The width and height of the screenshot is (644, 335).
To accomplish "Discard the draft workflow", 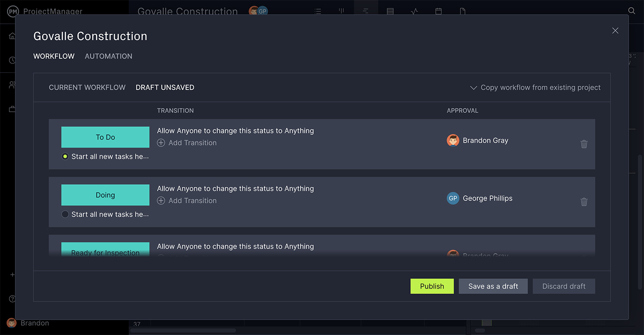I will point(563,286).
